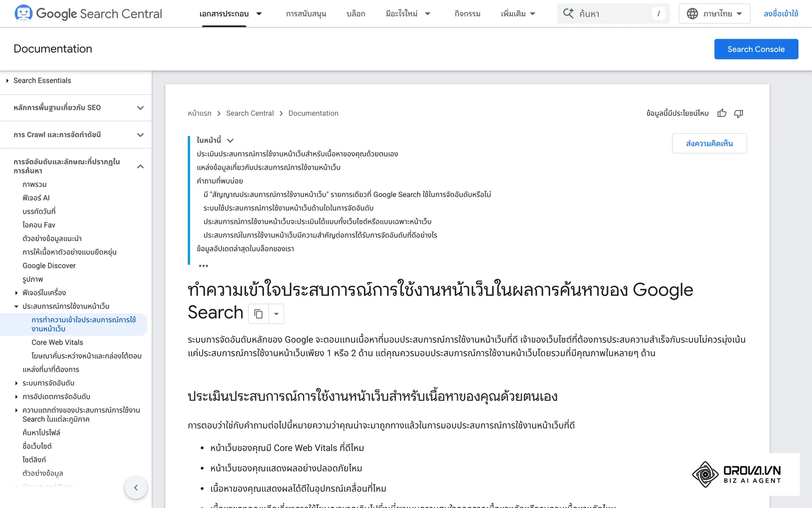Click the thumbs up helpful icon
This screenshot has width=812, height=508.
(x=722, y=113)
